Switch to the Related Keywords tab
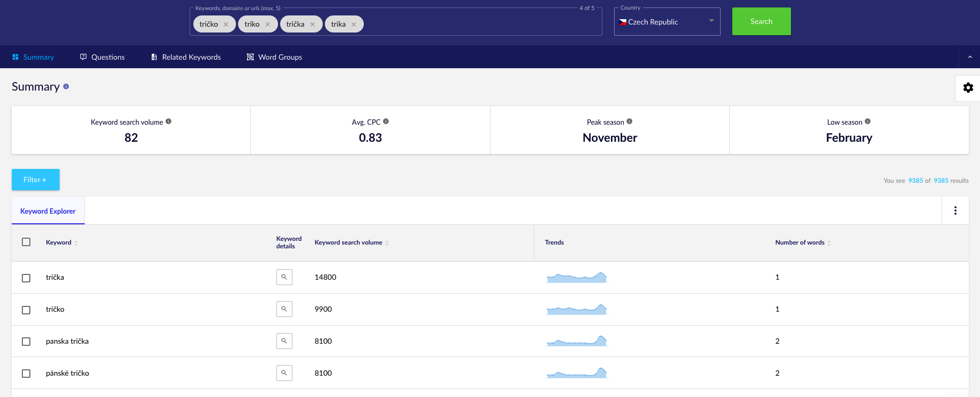980x397 pixels. click(186, 57)
